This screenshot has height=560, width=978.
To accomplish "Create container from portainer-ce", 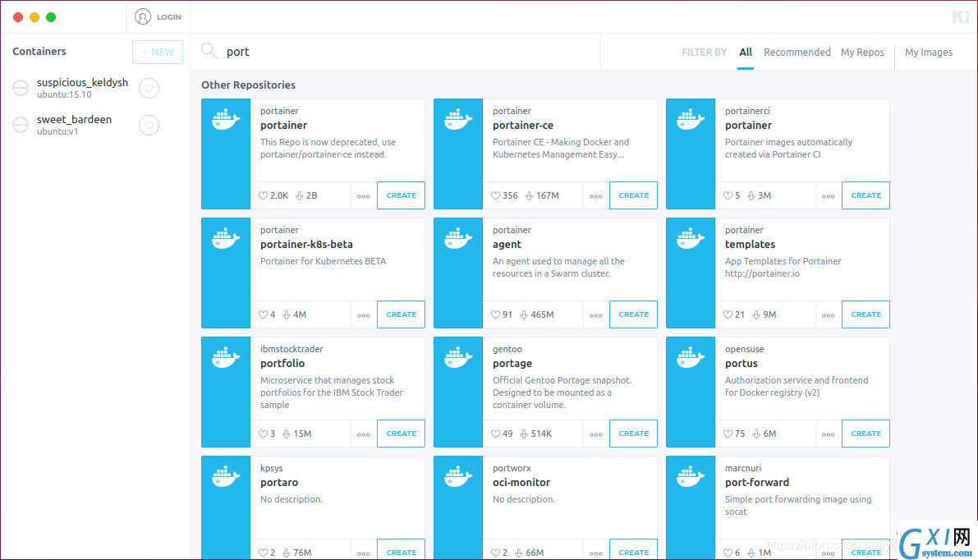I will tap(634, 195).
